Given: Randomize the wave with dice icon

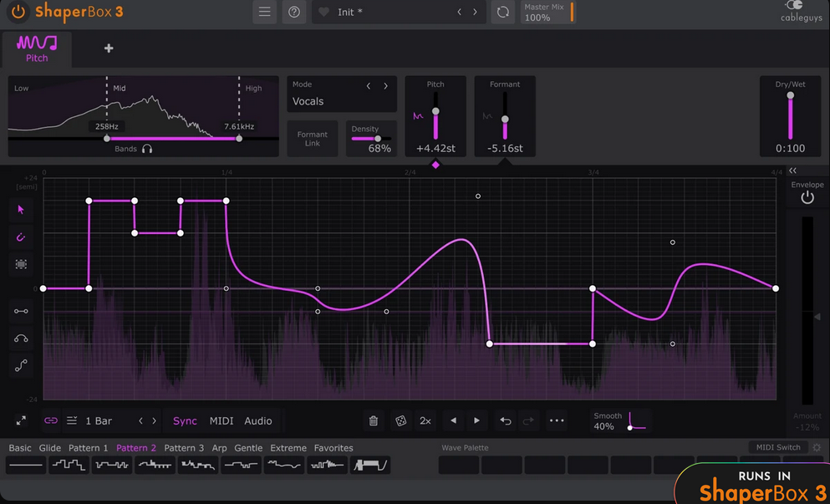Looking at the screenshot, I should [400, 420].
